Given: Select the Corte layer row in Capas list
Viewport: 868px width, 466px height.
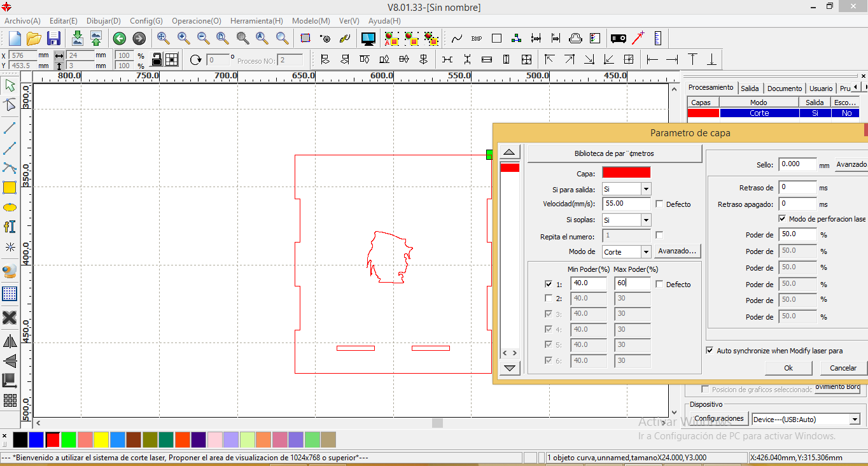Looking at the screenshot, I should 773,113.
